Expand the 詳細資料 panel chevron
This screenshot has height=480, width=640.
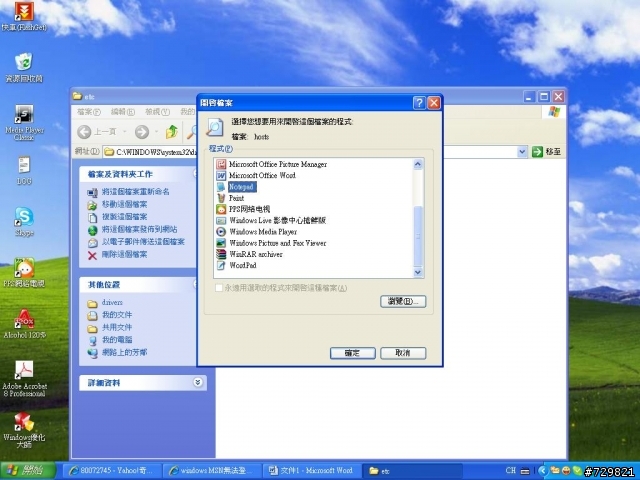tap(198, 382)
